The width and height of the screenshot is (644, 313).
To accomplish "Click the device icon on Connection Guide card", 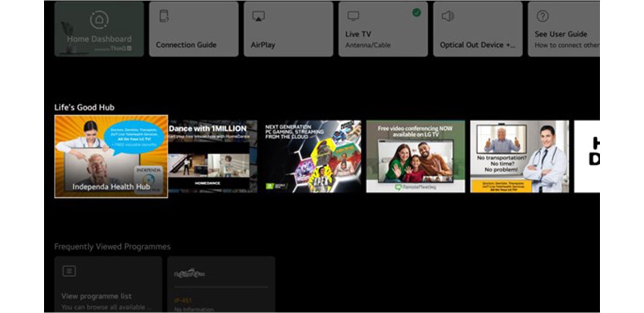I will click(x=164, y=16).
